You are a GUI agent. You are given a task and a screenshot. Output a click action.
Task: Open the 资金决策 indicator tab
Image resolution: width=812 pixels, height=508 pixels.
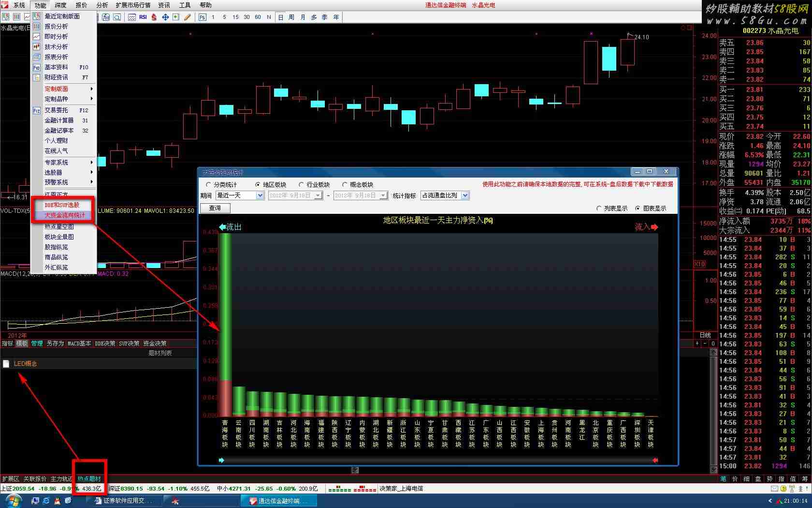click(x=155, y=344)
